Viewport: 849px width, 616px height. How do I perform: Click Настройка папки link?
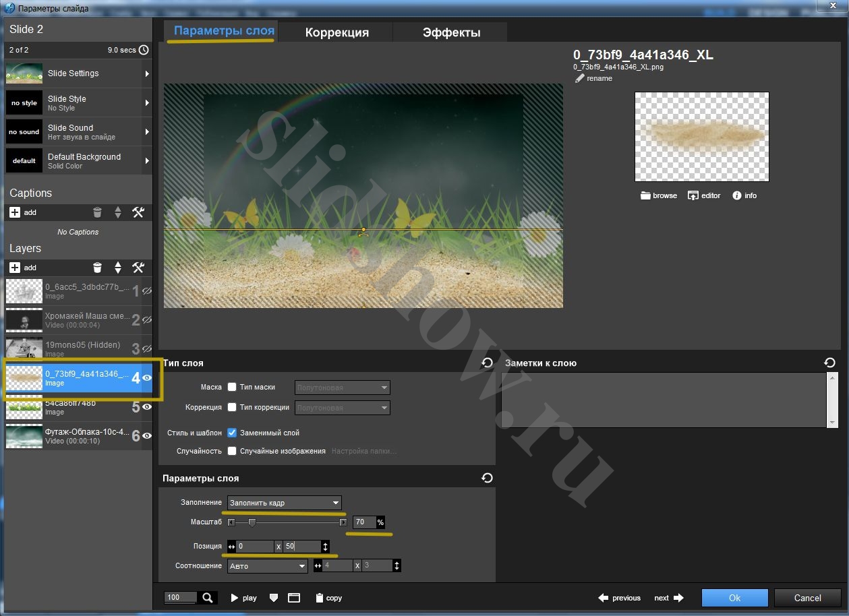tap(363, 451)
